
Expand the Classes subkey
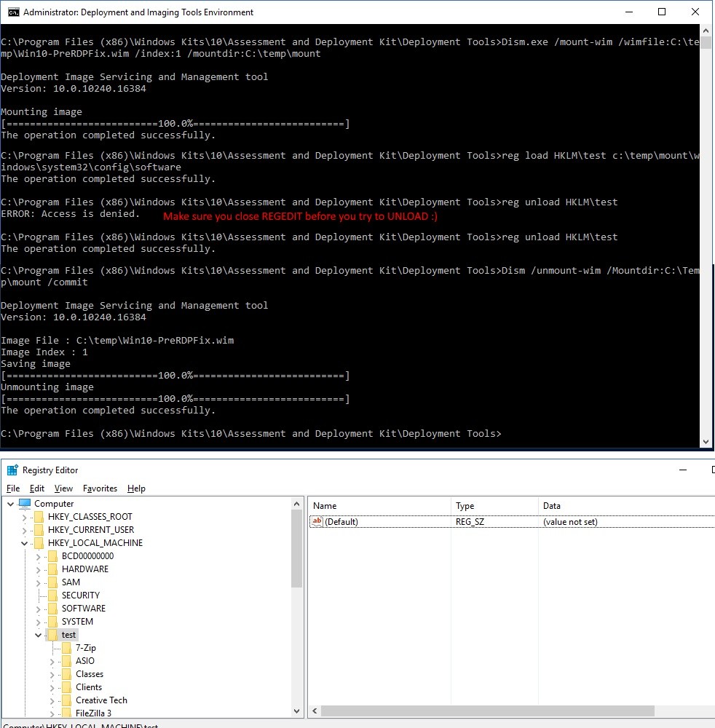point(52,674)
